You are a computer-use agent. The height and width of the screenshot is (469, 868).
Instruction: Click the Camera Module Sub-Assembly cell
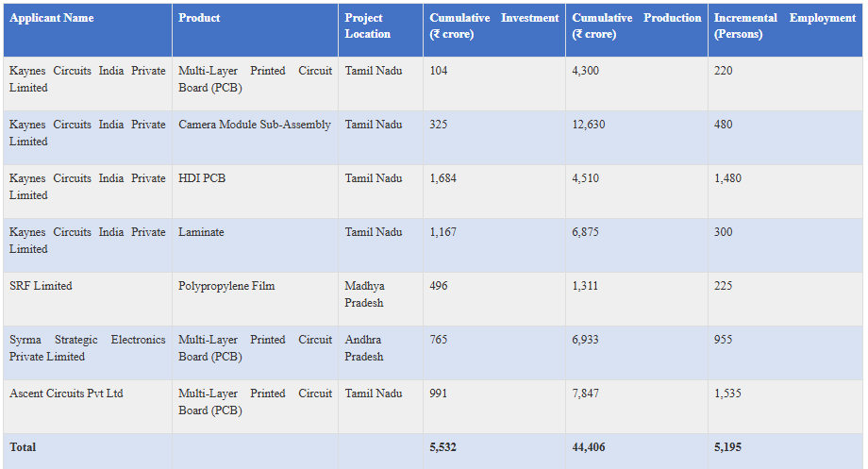click(x=255, y=125)
